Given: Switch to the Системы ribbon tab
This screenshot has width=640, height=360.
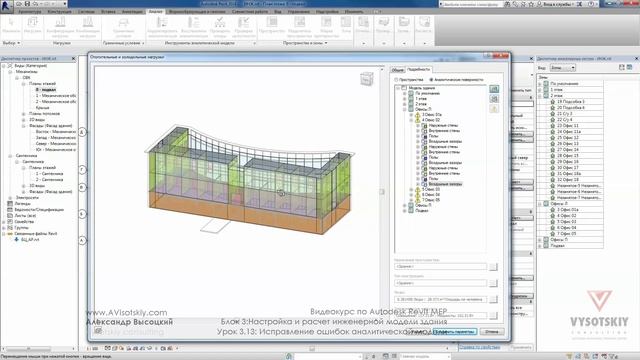Looking at the screenshot, I should 86,12.
